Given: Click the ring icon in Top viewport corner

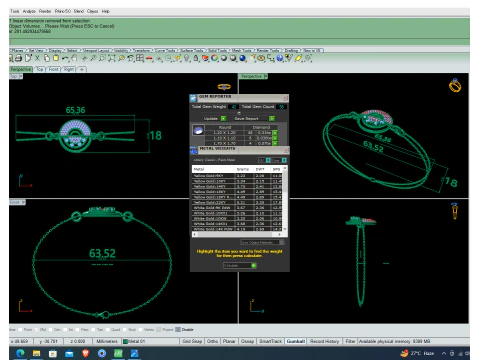Looking at the screenshot, I should point(224,87).
